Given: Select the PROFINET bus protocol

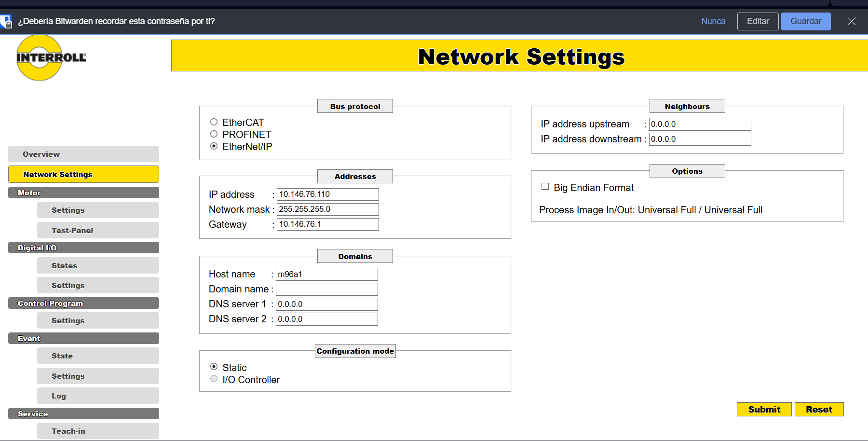Looking at the screenshot, I should 214,134.
